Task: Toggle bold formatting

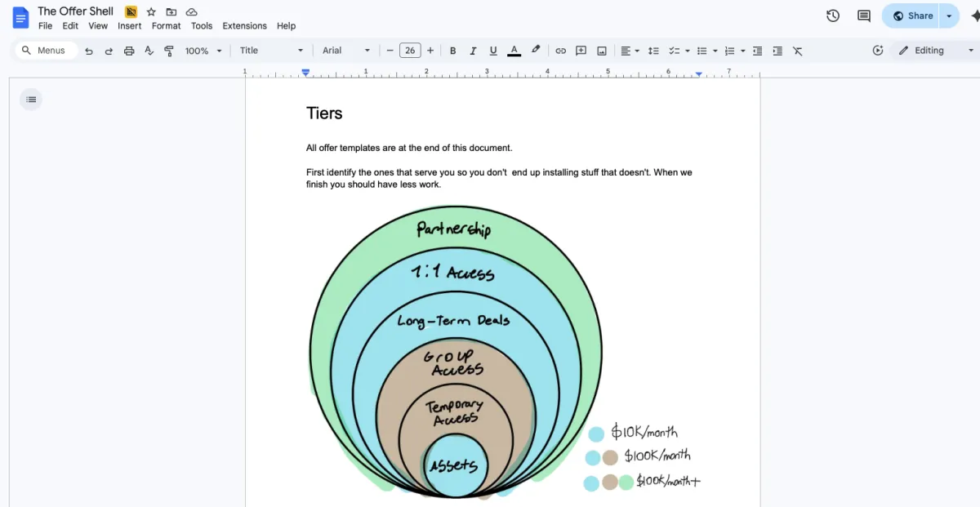Action: [452, 51]
